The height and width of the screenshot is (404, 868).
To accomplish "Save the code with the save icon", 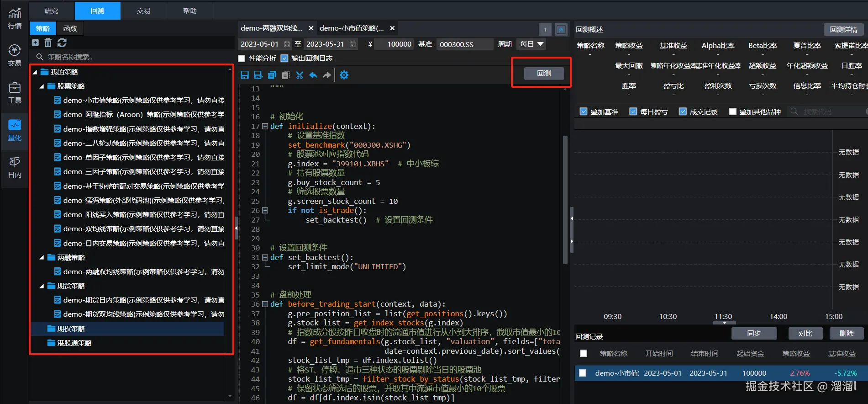I will [245, 75].
